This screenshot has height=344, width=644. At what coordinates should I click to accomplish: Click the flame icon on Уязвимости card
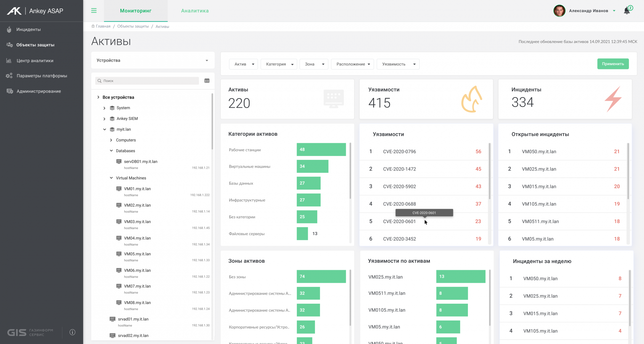click(472, 99)
